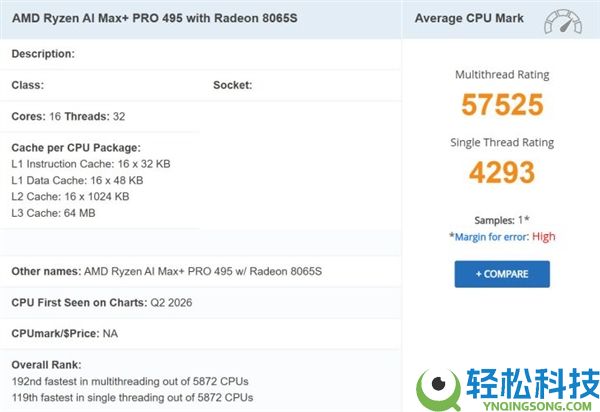Image resolution: width=600 pixels, height=412 pixels.
Task: Click the Samples: 1* text
Action: (502, 220)
